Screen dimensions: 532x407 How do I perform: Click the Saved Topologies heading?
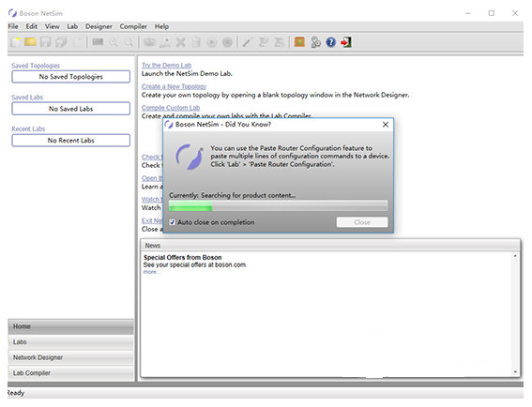pyautogui.click(x=36, y=66)
